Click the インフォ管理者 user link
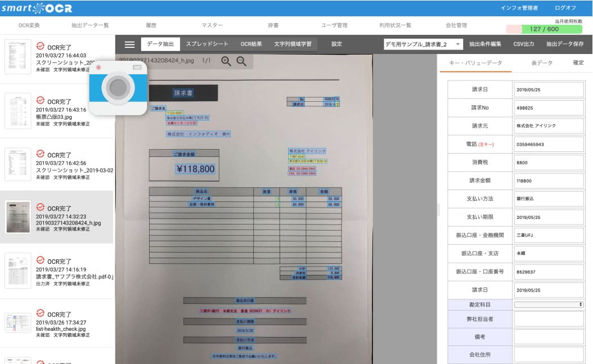Image resolution: width=593 pixels, height=364 pixels. pyautogui.click(x=519, y=8)
